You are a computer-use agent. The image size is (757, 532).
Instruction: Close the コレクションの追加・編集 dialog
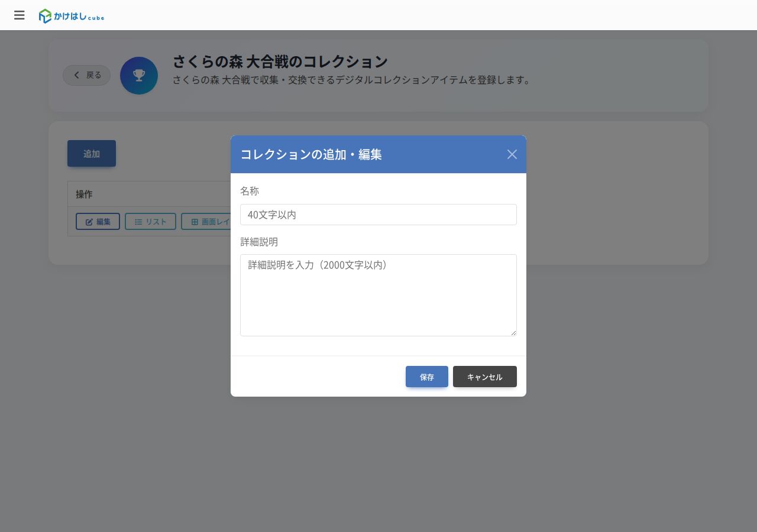[512, 154]
